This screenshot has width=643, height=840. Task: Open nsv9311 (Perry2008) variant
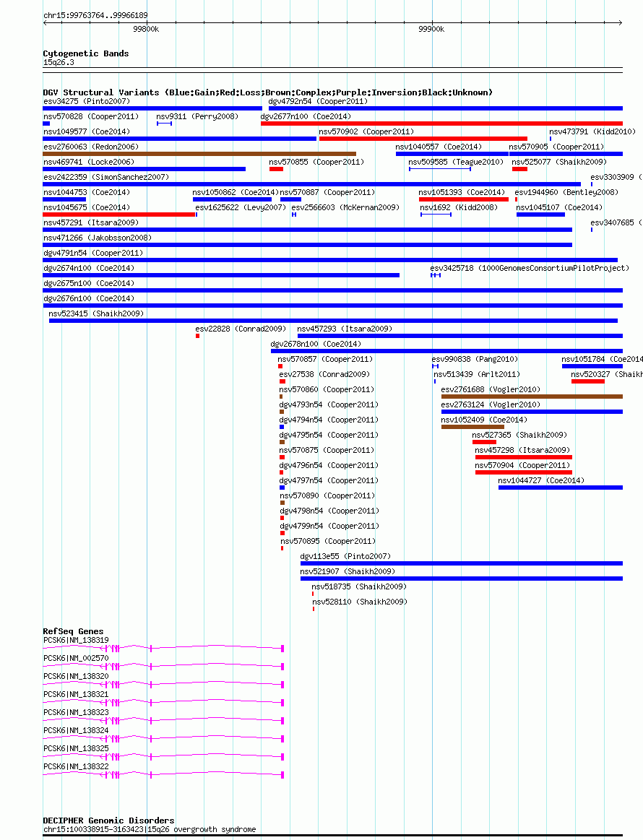click(197, 116)
